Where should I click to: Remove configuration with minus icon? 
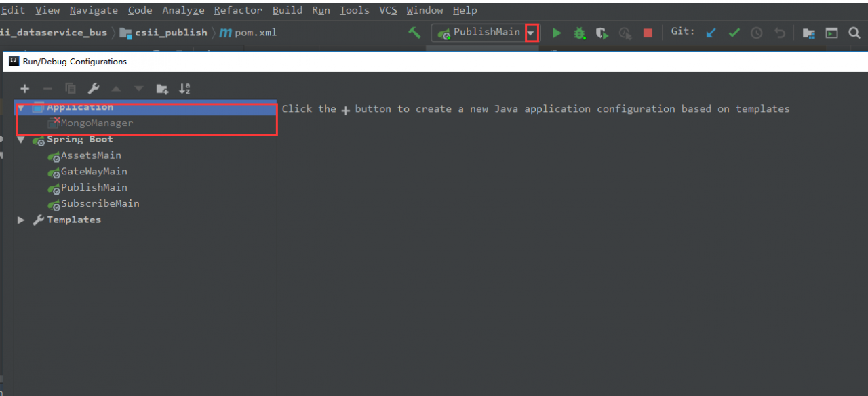[47, 89]
